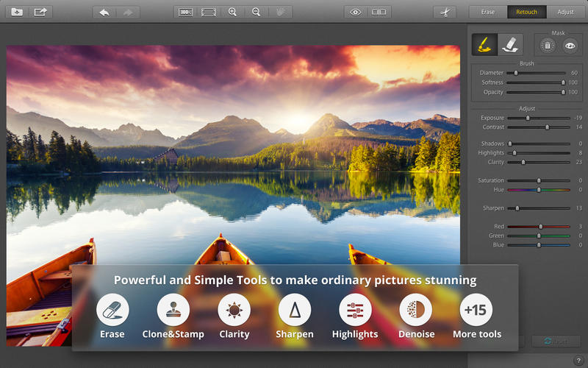Open the crop tool with the scissors icon
588x368 pixels.
click(x=445, y=13)
